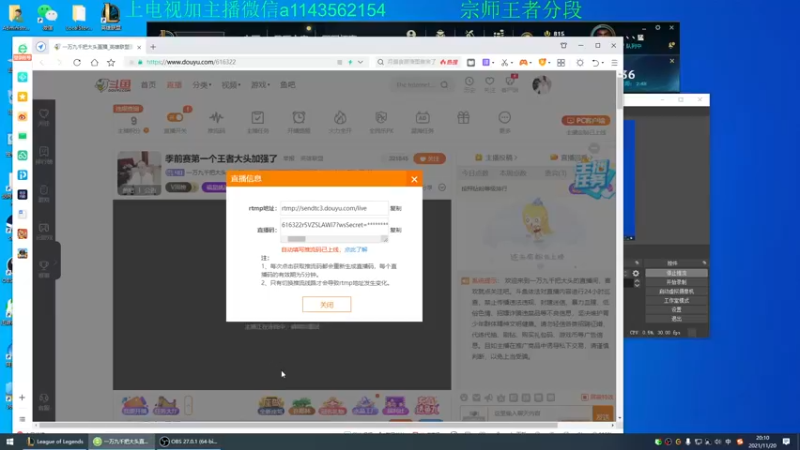Click 工作室模式 in OBS controls
The image size is (800, 450).
677,301
